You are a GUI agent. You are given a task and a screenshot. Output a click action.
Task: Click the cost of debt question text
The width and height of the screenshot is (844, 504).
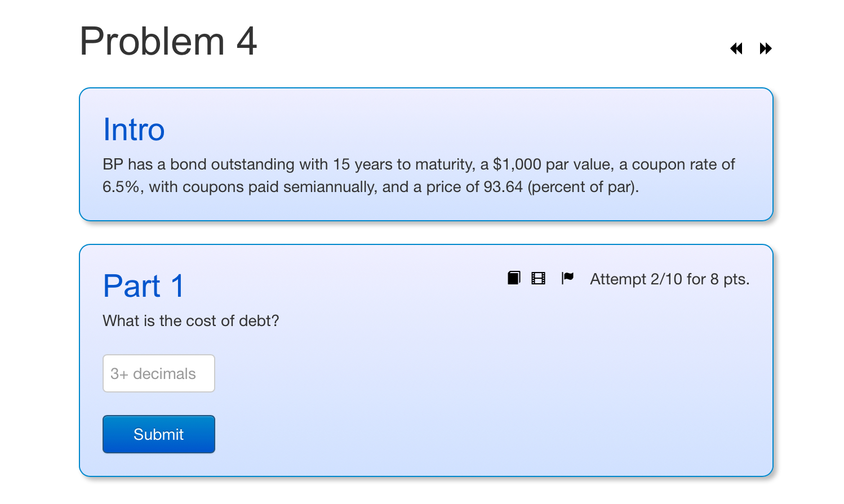[x=191, y=321]
